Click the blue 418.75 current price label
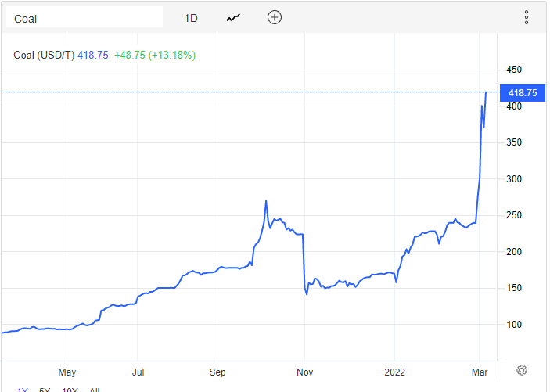Image resolution: width=550 pixels, height=392 pixels. point(523,92)
